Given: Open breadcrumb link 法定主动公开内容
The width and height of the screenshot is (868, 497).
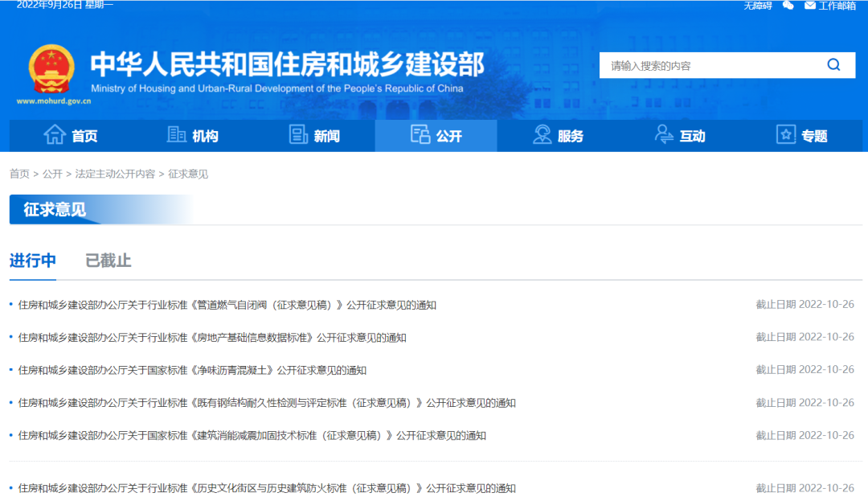Looking at the screenshot, I should 115,174.
